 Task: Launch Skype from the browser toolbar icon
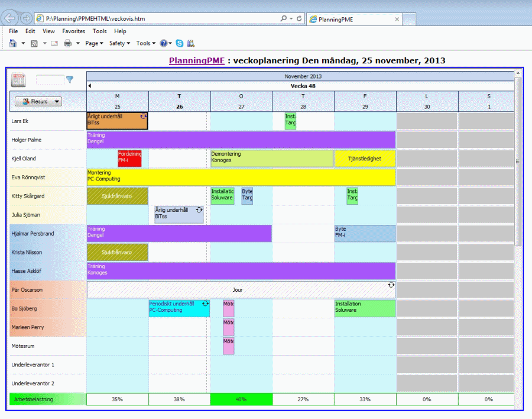pyautogui.click(x=180, y=43)
